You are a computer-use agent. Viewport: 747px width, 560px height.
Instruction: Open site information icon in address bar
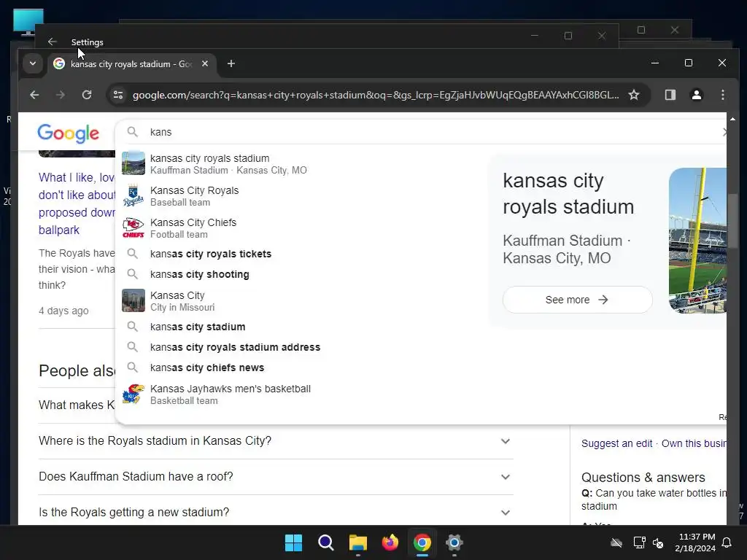pyautogui.click(x=118, y=95)
